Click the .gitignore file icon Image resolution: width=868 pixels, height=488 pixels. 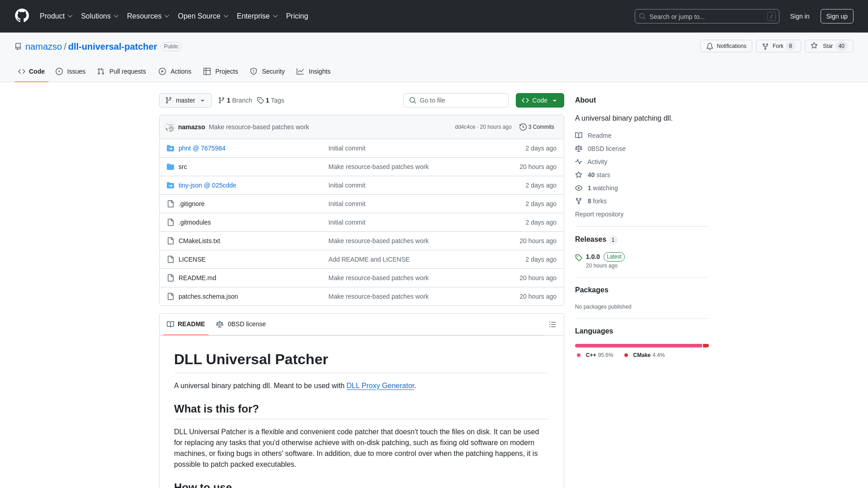coord(170,204)
